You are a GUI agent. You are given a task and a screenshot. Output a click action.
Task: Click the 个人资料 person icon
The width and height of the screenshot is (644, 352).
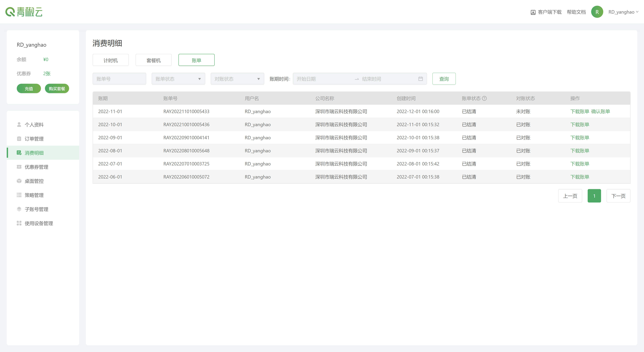(19, 125)
